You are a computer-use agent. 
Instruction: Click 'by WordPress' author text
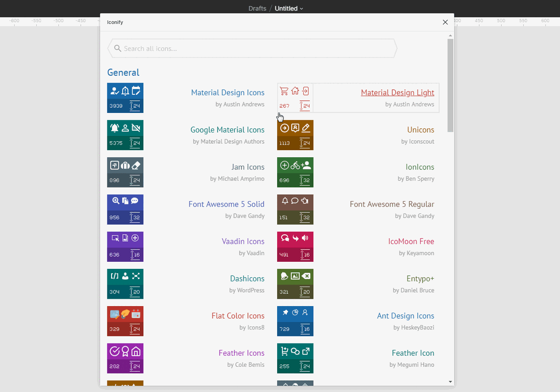(247, 290)
